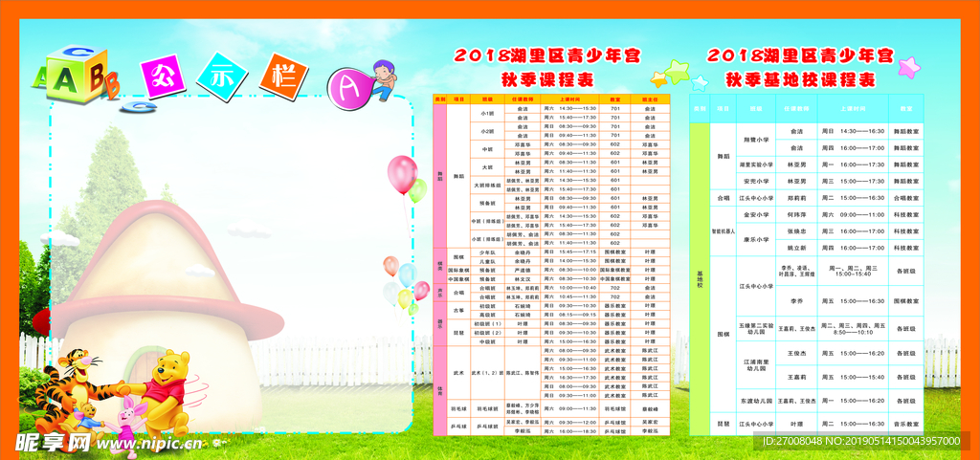The height and width of the screenshot is (460, 980).
Task: Click the '音乐教室' classroom cell
Action: [x=906, y=423]
